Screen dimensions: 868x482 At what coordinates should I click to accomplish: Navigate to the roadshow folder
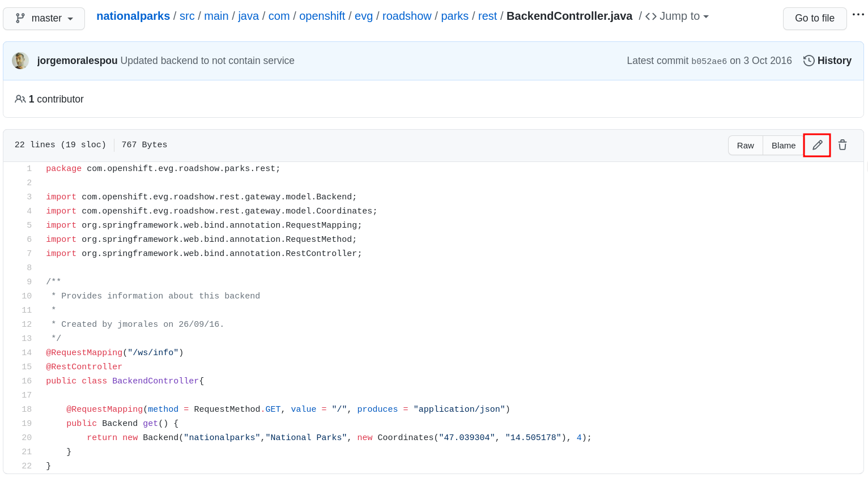407,16
